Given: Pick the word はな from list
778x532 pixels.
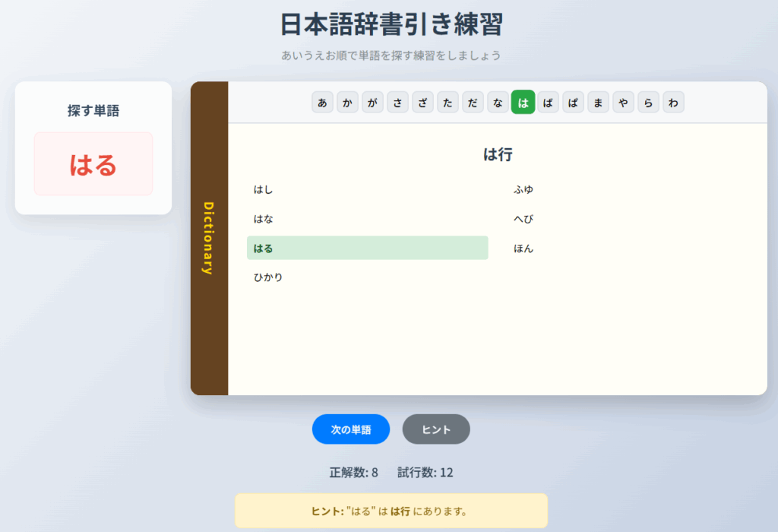Looking at the screenshot, I should pos(367,219).
